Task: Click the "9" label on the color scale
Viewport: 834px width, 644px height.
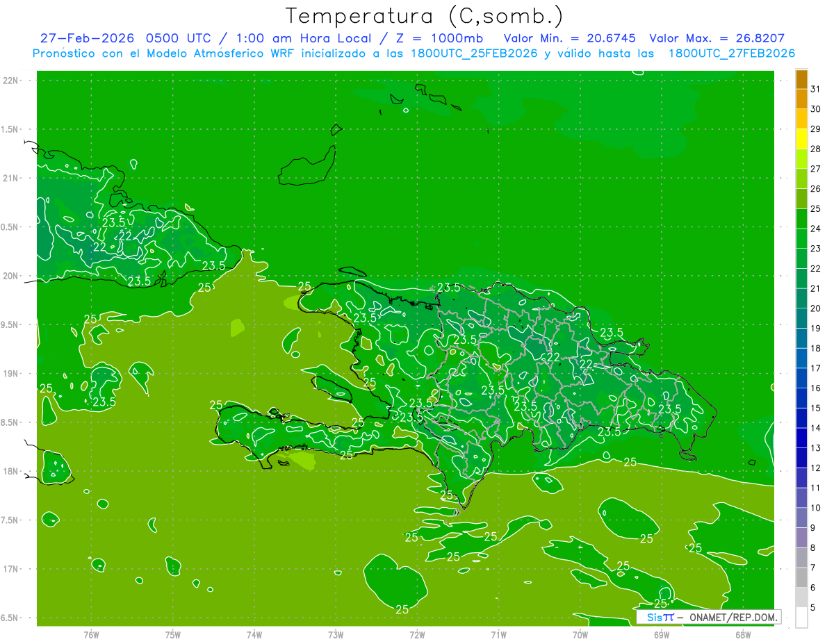Action: pos(813,528)
